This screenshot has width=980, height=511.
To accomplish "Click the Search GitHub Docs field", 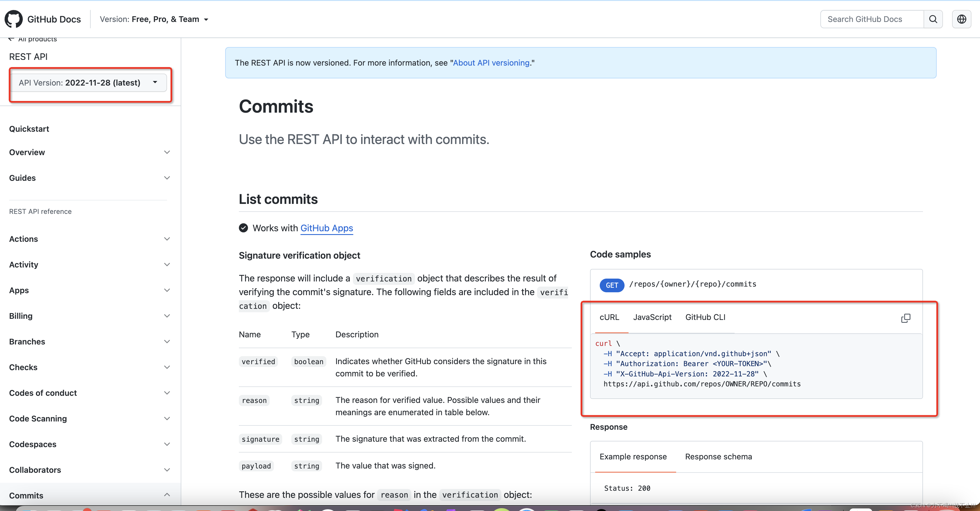I will coord(872,19).
